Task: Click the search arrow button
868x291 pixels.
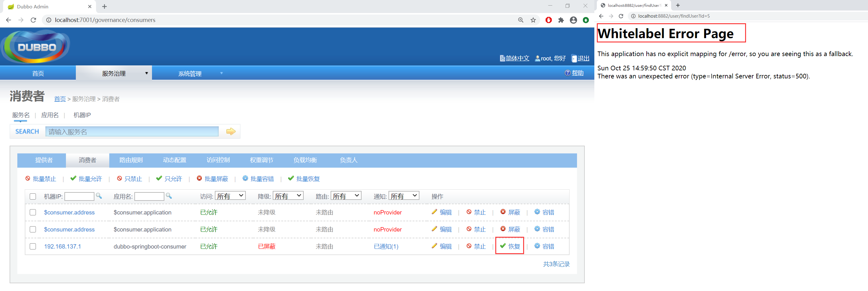Action: point(231,131)
